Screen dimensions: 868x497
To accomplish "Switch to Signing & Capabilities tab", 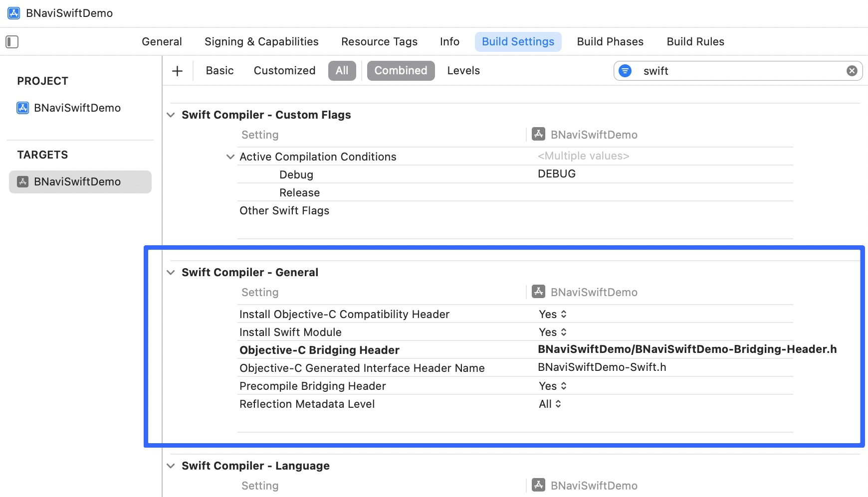I will [261, 42].
